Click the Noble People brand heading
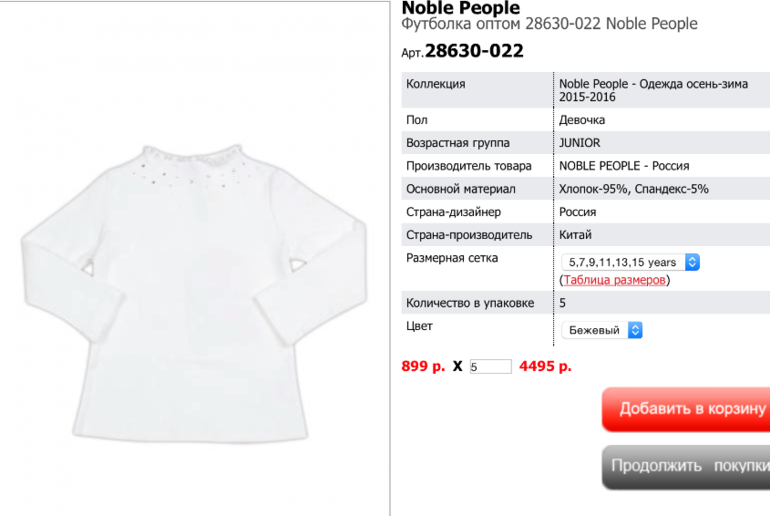770x516 pixels. [461, 8]
